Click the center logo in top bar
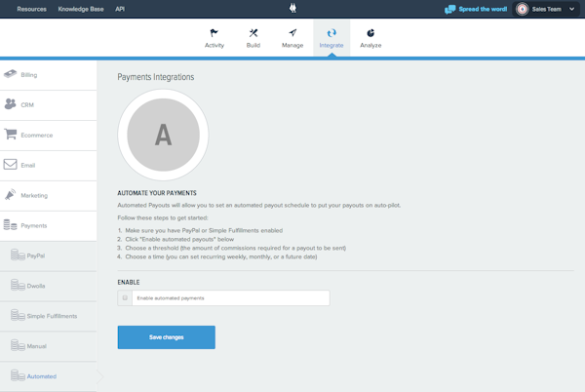The width and height of the screenshot is (585, 392). (x=292, y=9)
